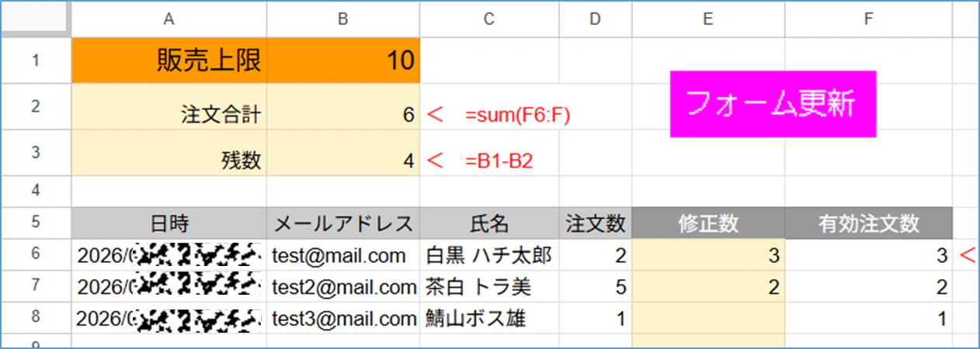Select row 7 header

36,288
